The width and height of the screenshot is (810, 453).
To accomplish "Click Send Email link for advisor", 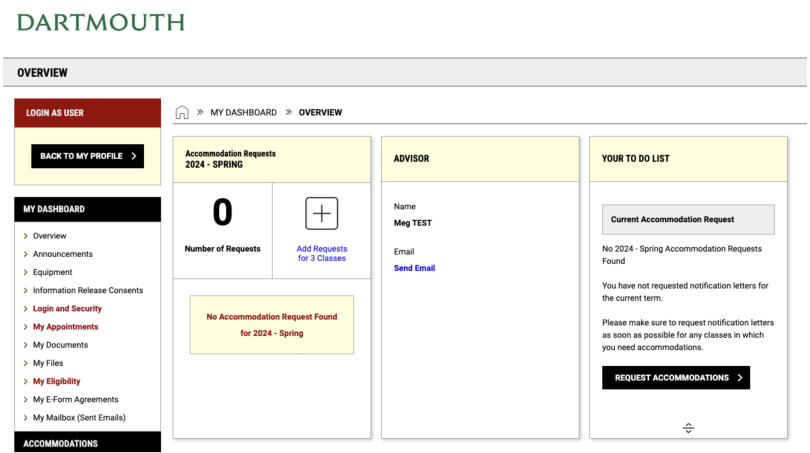I will click(x=414, y=268).
